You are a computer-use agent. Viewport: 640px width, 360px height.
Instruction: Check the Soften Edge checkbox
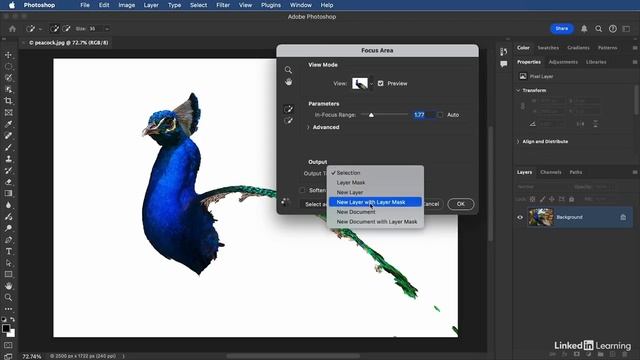(302, 190)
